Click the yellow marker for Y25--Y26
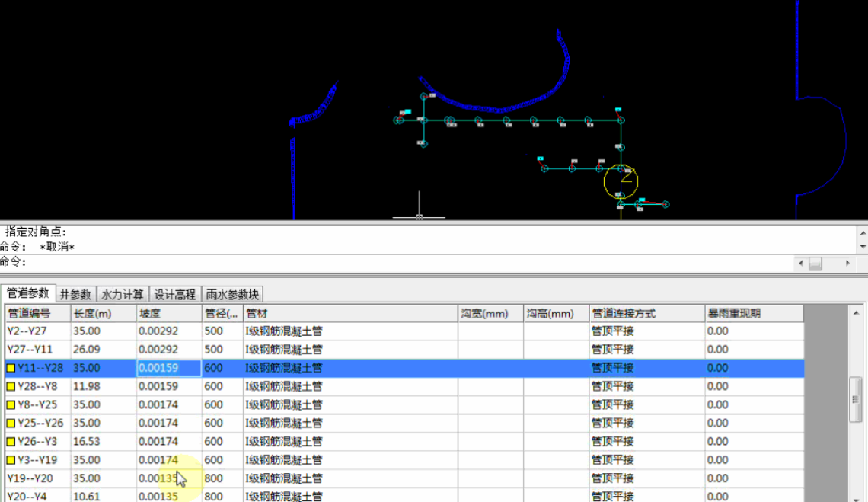868x502 pixels. coord(11,424)
